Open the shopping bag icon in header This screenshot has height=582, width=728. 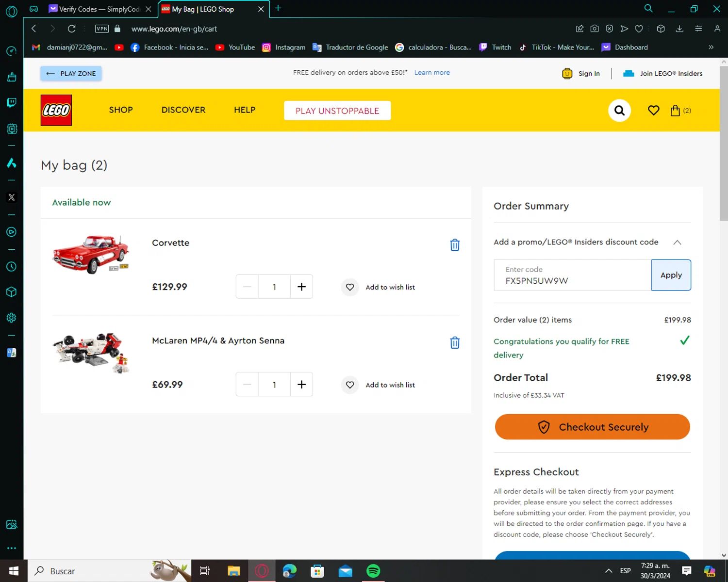click(x=675, y=111)
